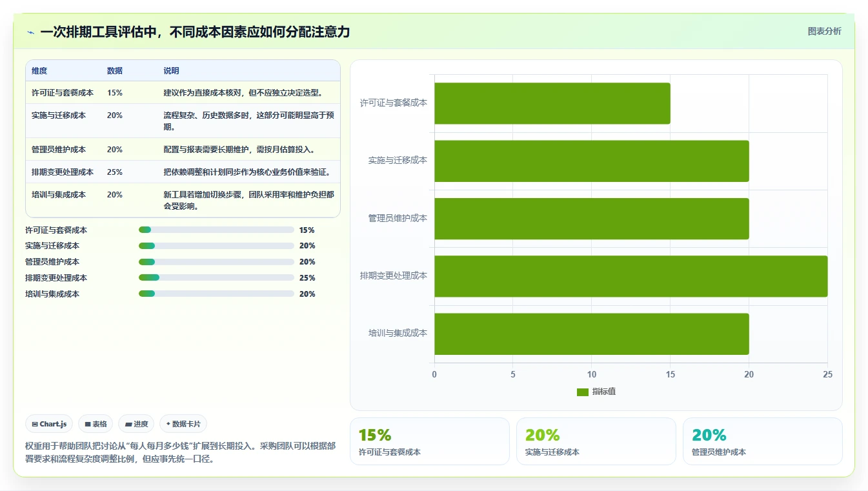This screenshot has width=868, height=491.
Task: Click the x-axis tick label 15
Action: tap(671, 375)
